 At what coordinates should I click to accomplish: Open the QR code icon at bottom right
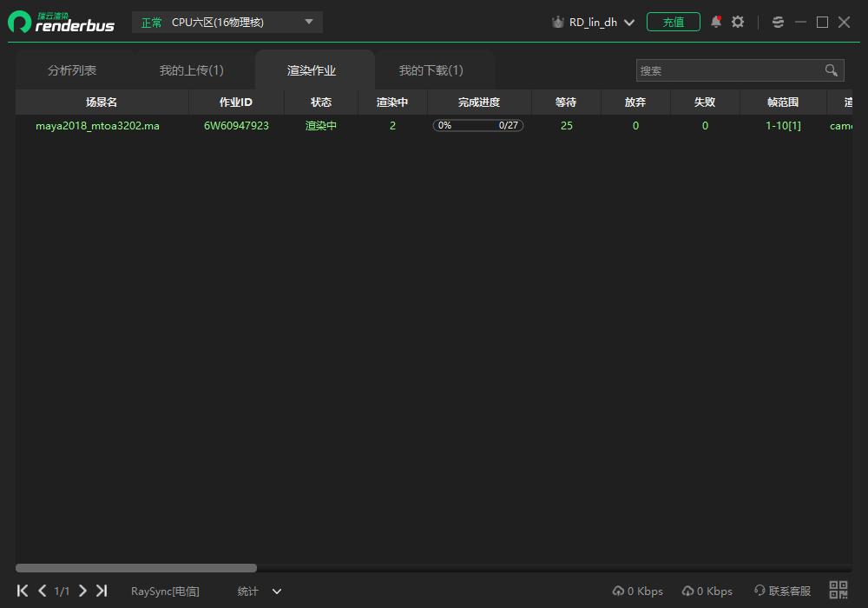[838, 590]
